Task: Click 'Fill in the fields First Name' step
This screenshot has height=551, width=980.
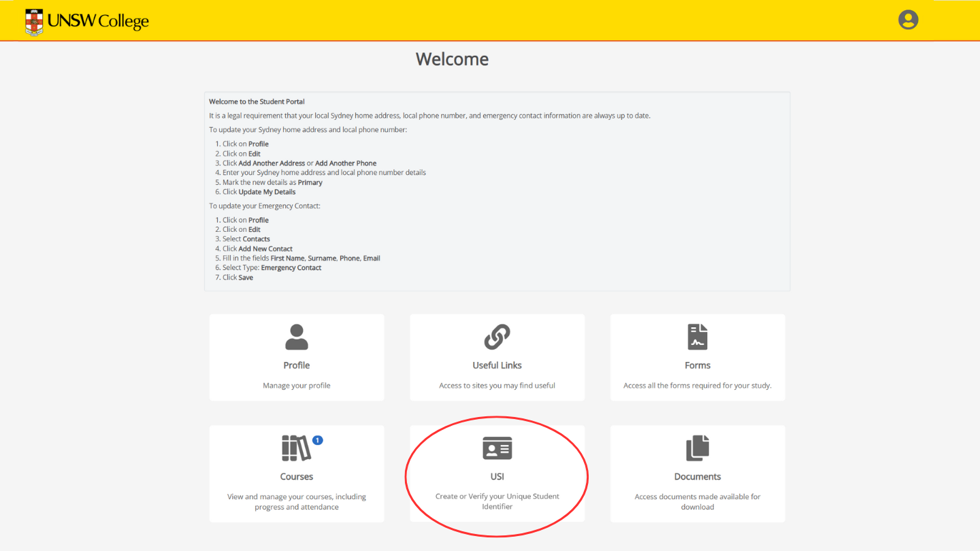Action: [301, 258]
